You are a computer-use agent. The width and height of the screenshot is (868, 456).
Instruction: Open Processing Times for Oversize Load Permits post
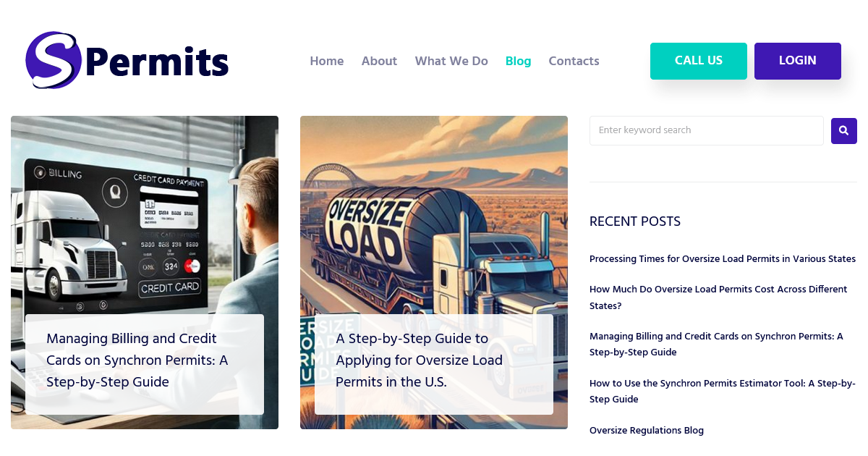tap(723, 259)
